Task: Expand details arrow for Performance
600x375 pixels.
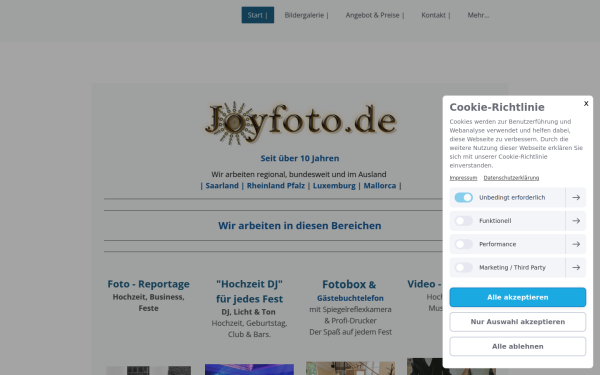Action: click(576, 244)
